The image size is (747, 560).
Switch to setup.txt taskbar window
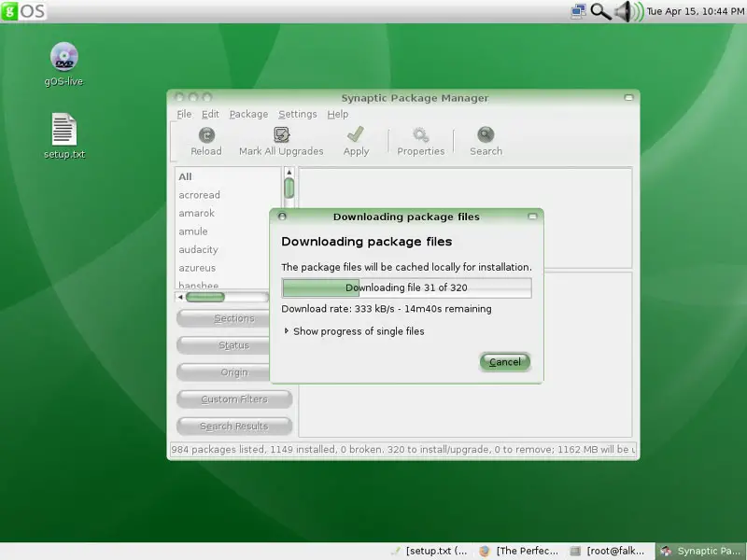tap(429, 551)
